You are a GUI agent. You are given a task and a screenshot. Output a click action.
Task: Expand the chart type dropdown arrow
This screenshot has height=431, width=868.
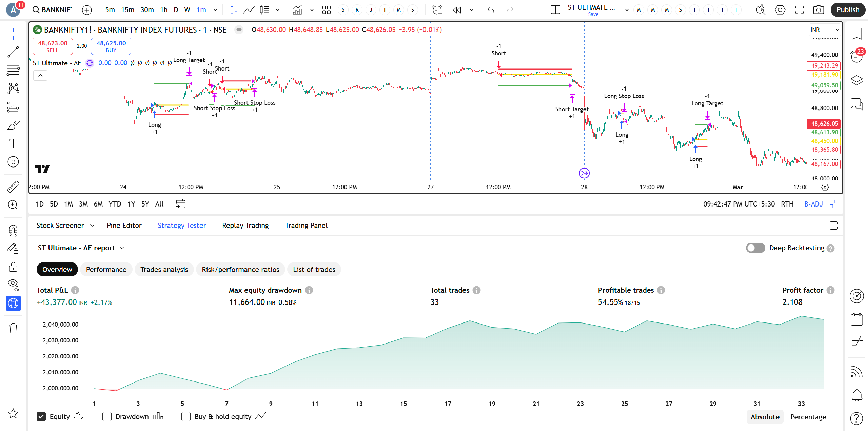[278, 10]
